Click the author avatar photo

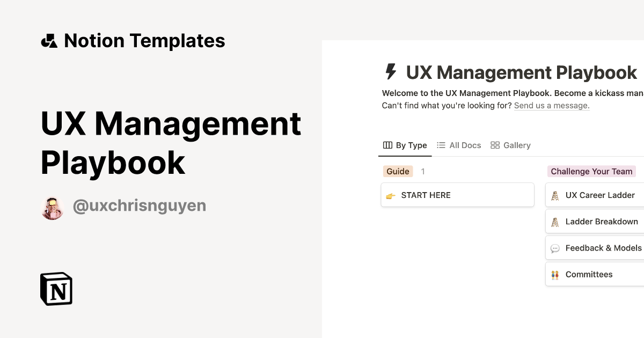coord(53,205)
